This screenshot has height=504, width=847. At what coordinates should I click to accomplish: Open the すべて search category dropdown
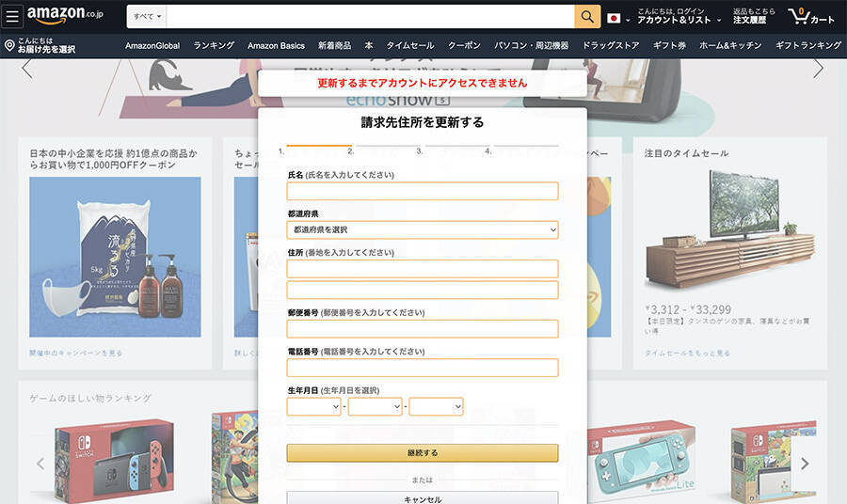[x=147, y=17]
